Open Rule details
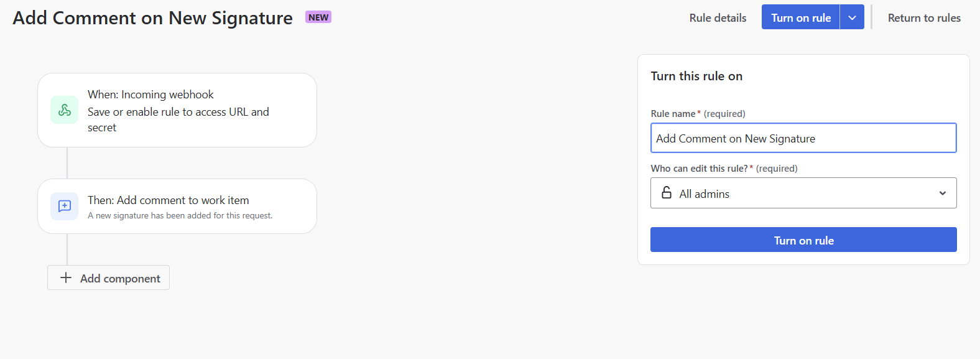This screenshot has height=359, width=980. (x=718, y=18)
